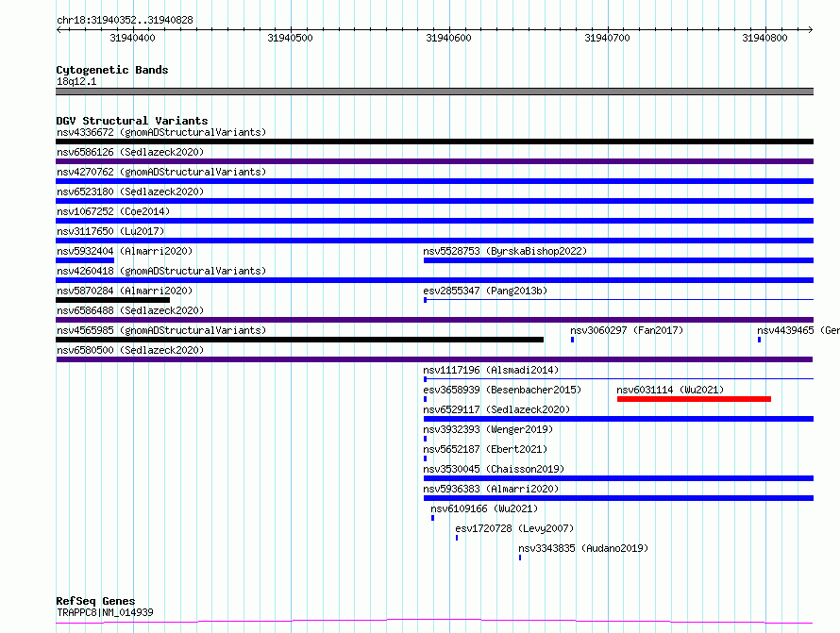The image size is (840, 633).
Task: Click the 31940800 ruler position label
Action: (x=764, y=38)
